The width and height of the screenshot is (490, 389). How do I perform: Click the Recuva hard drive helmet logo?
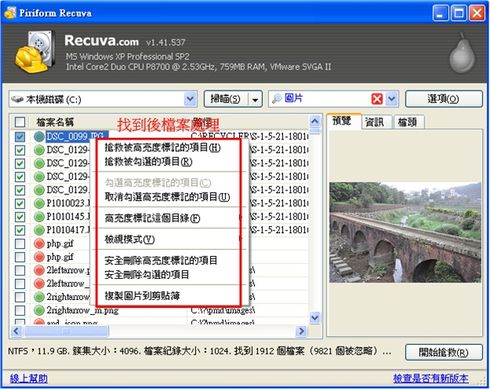pyautogui.click(x=34, y=51)
